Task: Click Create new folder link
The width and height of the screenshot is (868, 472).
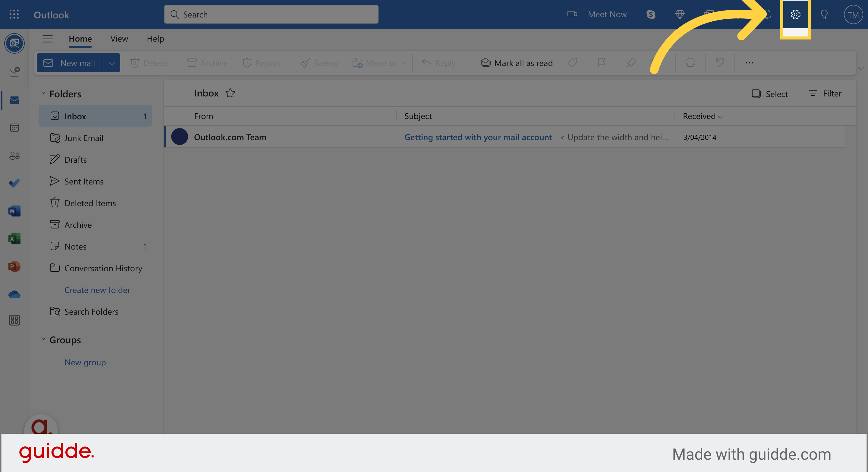Action: (97, 290)
